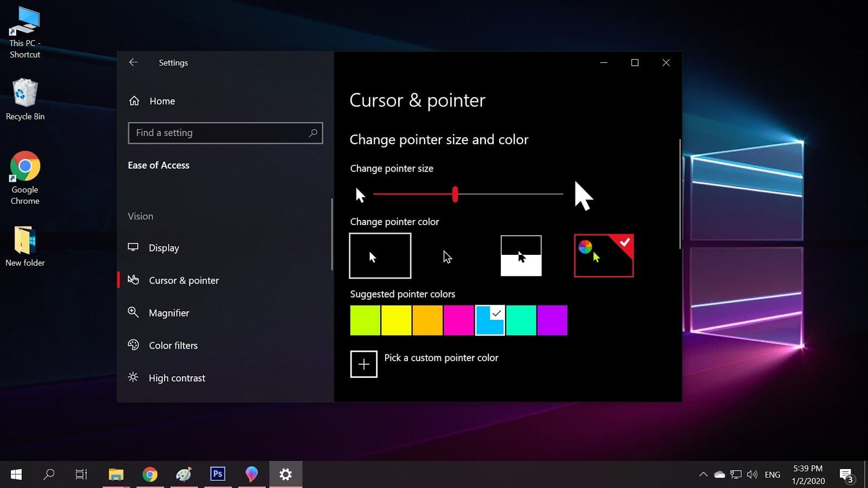The image size is (868, 488).
Task: Select Color filters in sidebar
Action: (173, 345)
